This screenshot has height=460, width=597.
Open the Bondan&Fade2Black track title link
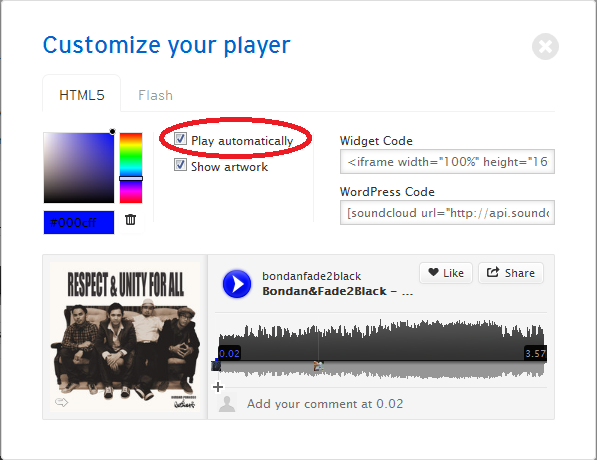(x=337, y=291)
